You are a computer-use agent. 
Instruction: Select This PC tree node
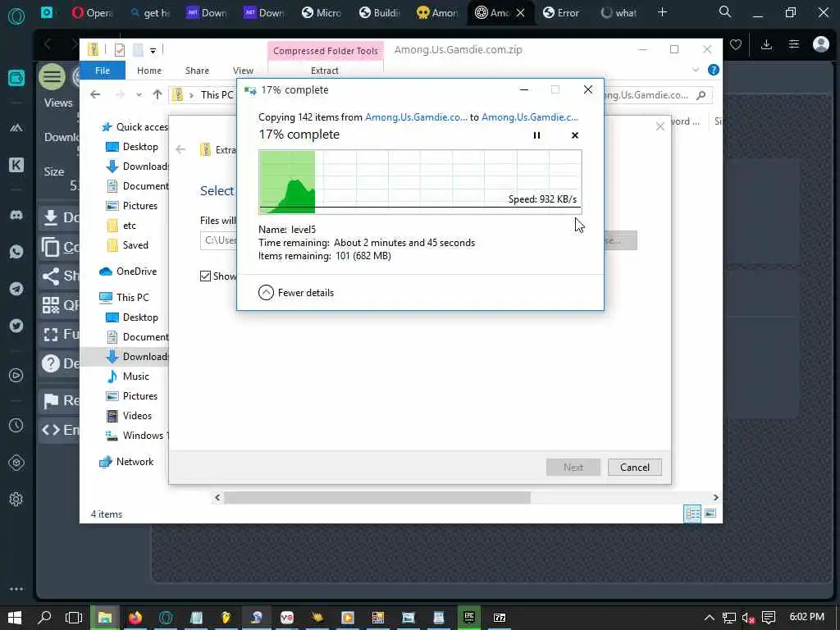point(125,297)
